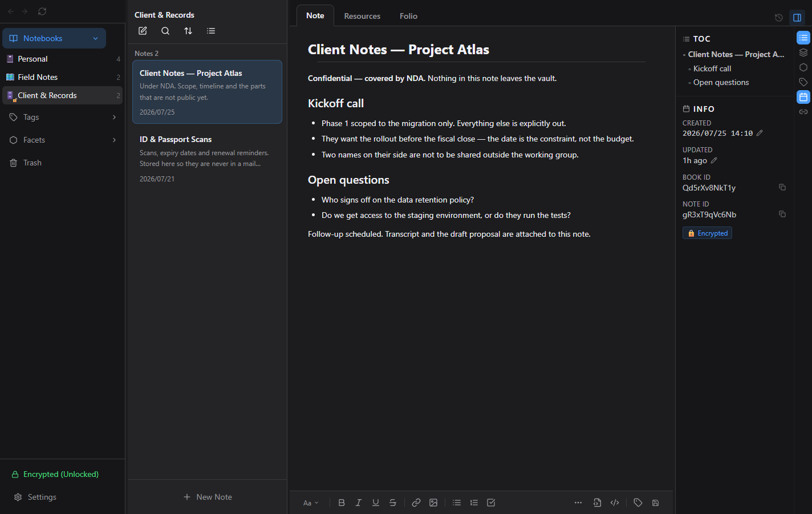The height and width of the screenshot is (514, 812).
Task: Switch to the Folio tab
Action: (408, 16)
